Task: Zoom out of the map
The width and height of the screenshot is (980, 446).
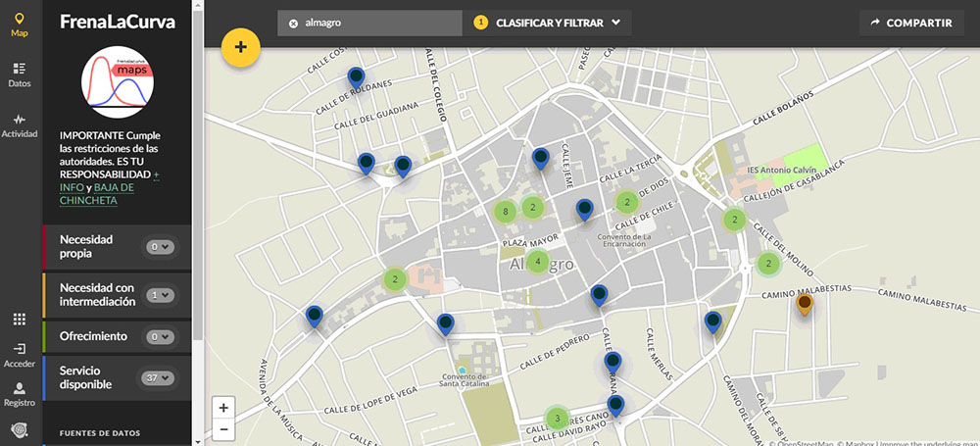Action: (224, 429)
